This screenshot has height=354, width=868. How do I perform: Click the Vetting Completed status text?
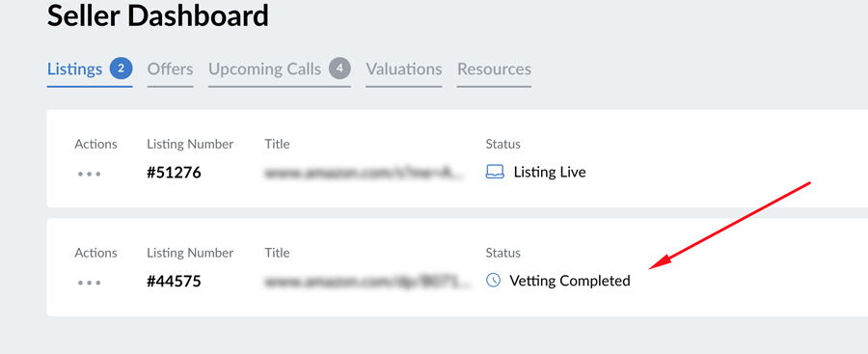point(570,281)
